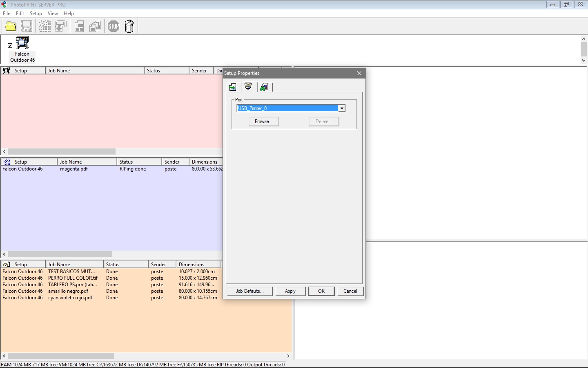588x368 pixels.
Task: Uncheck the Falcon Outdoor 46 checkbox
Action: [x=10, y=46]
